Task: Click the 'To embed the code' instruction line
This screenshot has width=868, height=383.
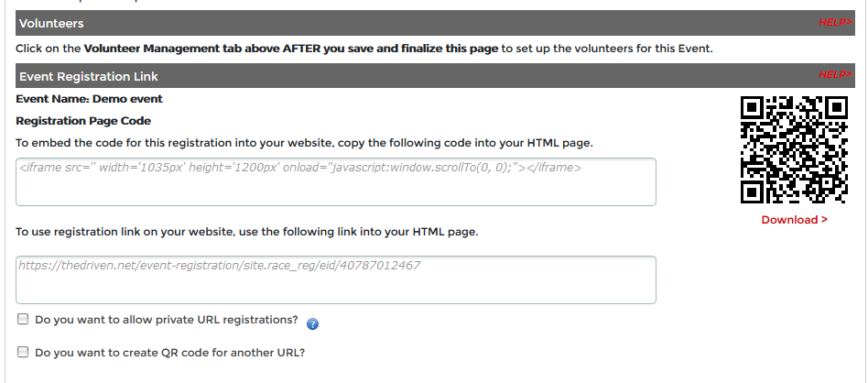Action: click(305, 143)
